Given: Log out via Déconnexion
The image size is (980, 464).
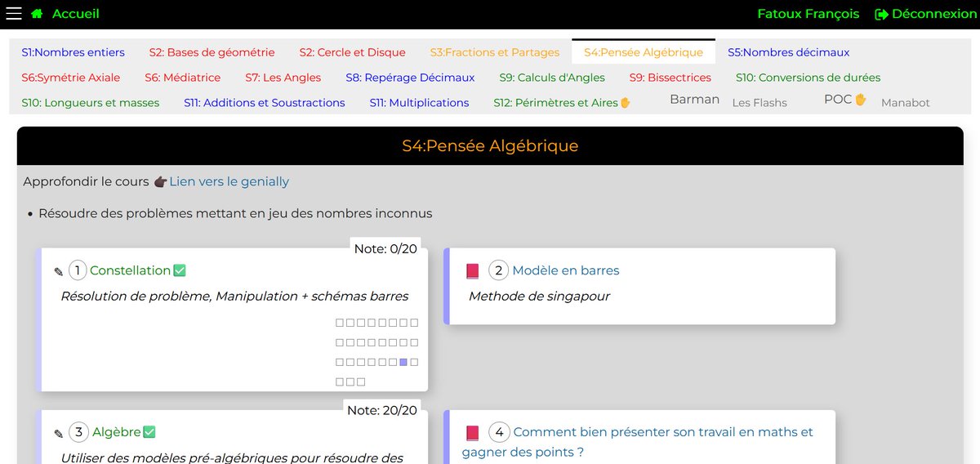Looking at the screenshot, I should click(x=934, y=14).
